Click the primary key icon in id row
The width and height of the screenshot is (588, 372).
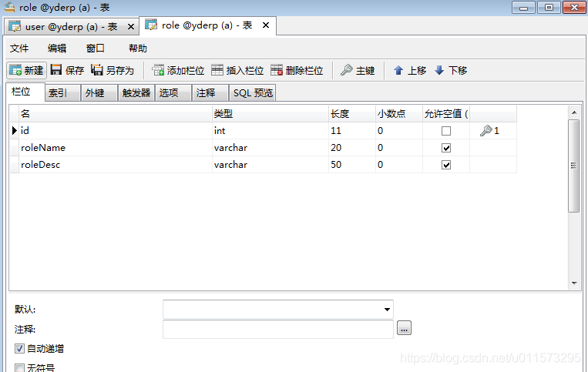click(486, 131)
